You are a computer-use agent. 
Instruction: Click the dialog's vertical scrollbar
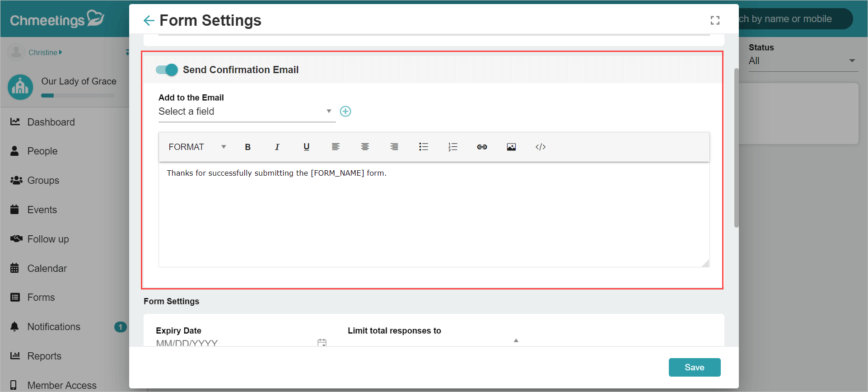click(x=736, y=148)
